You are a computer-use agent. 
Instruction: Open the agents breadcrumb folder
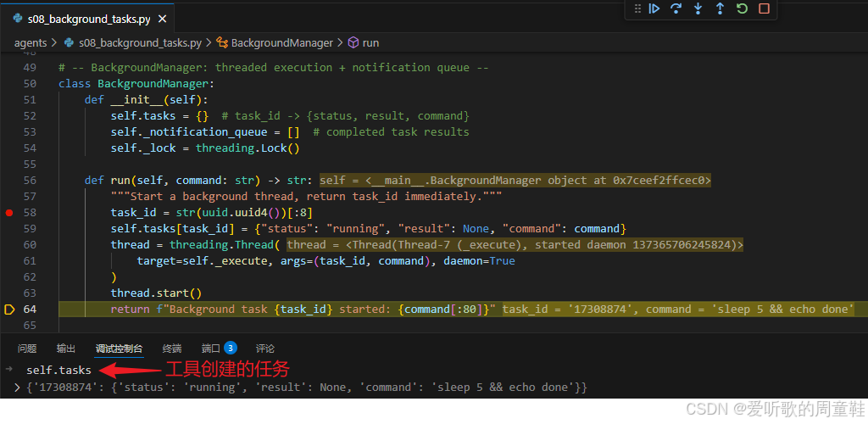pyautogui.click(x=31, y=42)
